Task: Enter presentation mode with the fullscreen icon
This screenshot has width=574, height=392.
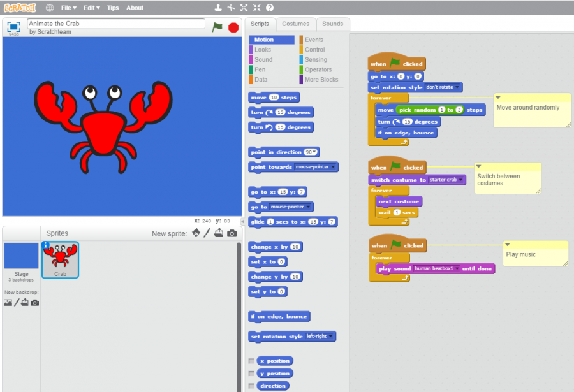Action: click(x=12, y=27)
